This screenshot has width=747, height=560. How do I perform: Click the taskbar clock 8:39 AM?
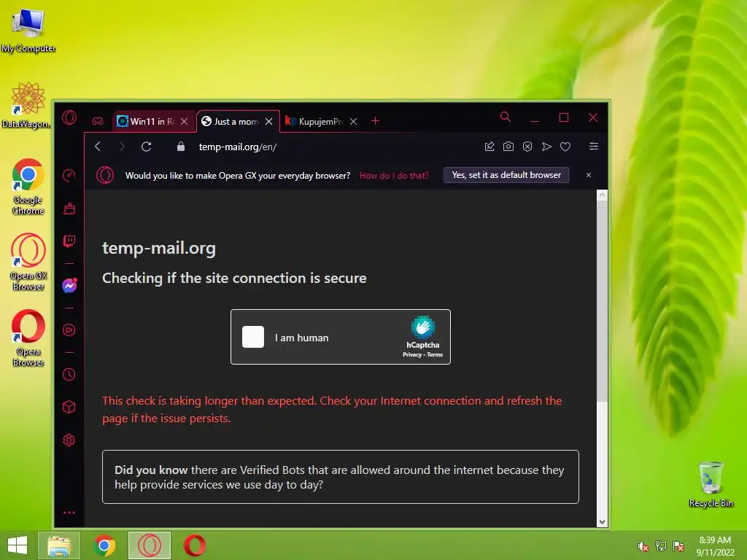coord(715,546)
